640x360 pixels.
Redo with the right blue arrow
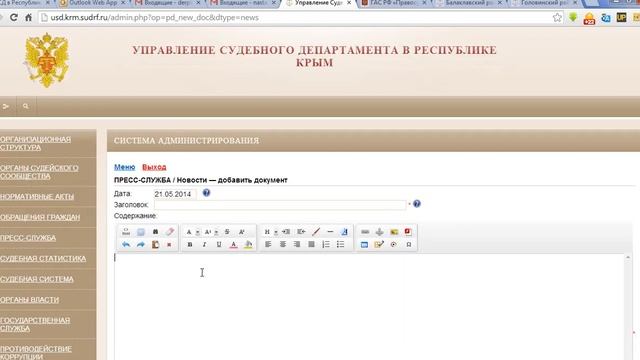(140, 244)
